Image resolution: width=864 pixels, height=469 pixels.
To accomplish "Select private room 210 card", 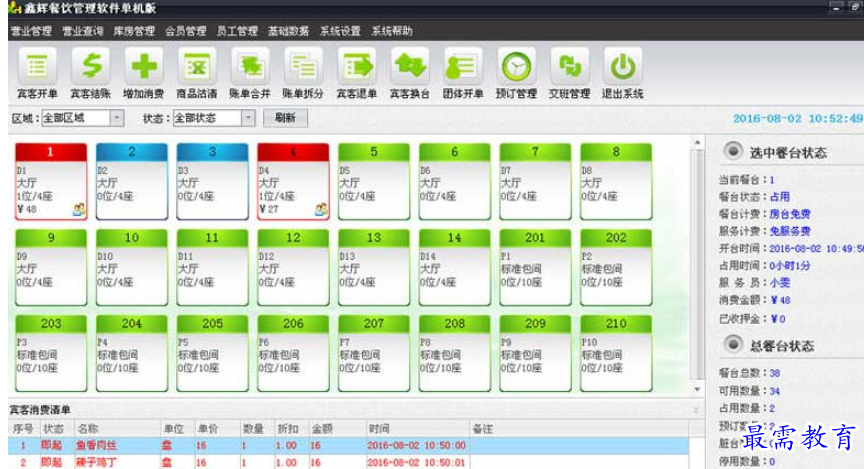I will point(616,353).
